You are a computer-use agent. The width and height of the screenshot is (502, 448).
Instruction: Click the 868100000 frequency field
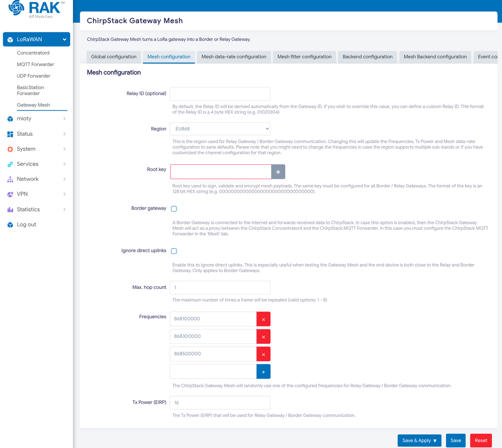point(213,319)
